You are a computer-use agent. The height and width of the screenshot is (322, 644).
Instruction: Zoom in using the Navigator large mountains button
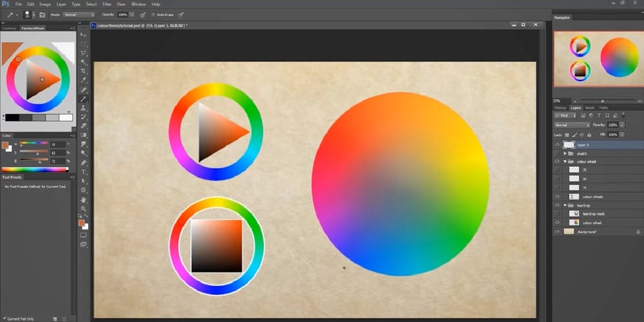tap(639, 100)
